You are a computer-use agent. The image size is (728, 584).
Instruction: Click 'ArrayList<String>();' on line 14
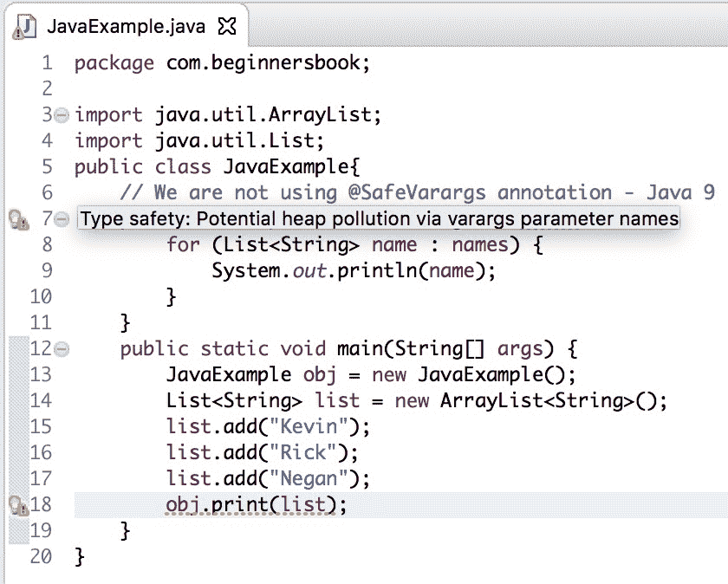554,401
